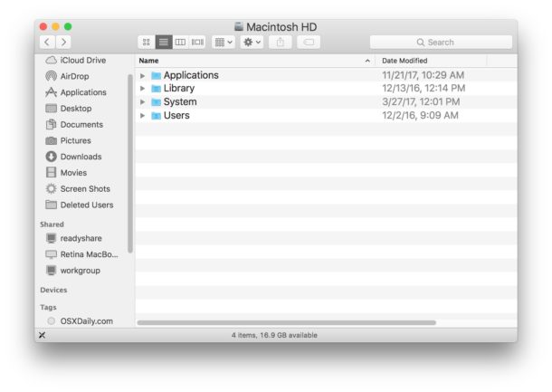The height and width of the screenshot is (392, 552).
Task: Select the System folder row
Action: (327, 101)
